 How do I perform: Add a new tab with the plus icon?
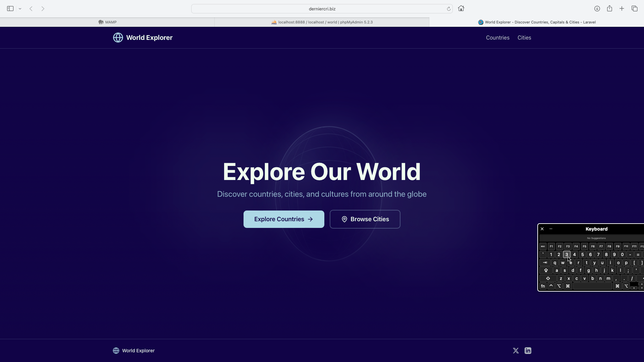coord(622,9)
